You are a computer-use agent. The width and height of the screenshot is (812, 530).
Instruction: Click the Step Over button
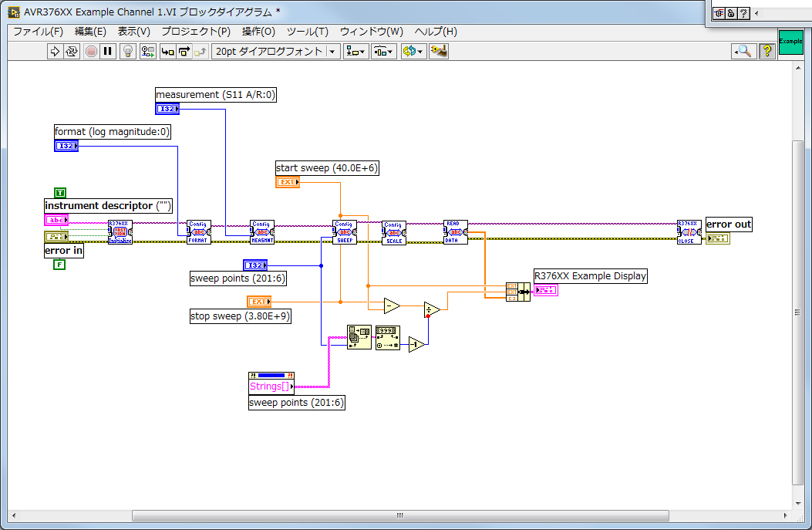(184, 51)
